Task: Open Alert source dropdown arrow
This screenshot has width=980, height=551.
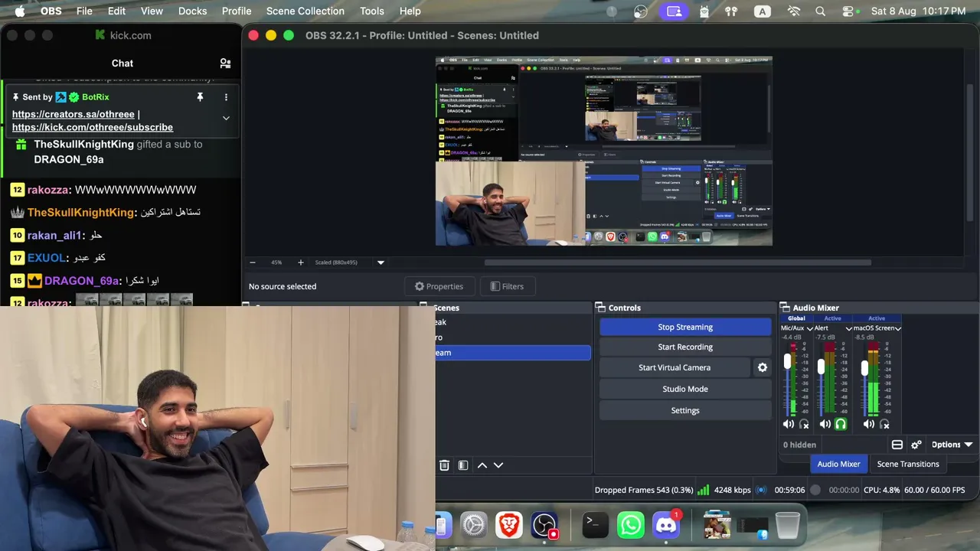Action: [x=848, y=328]
